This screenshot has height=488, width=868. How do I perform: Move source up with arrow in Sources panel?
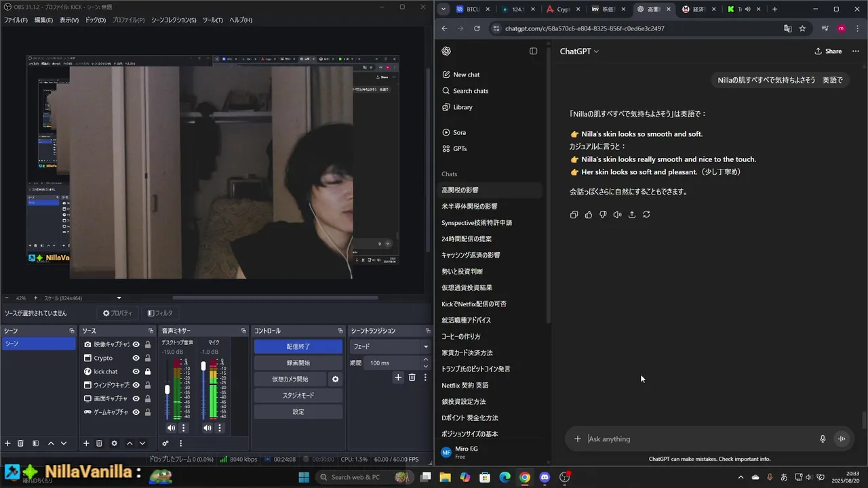[x=130, y=443]
